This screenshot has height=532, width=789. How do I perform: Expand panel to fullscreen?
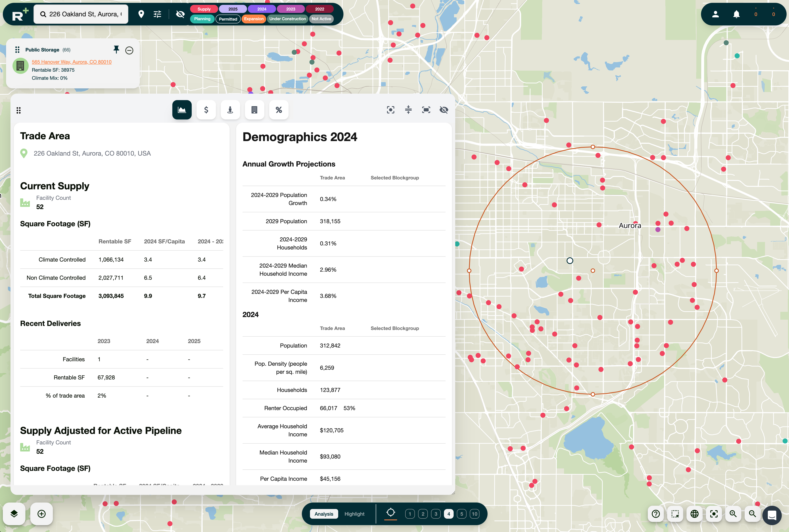coord(426,110)
